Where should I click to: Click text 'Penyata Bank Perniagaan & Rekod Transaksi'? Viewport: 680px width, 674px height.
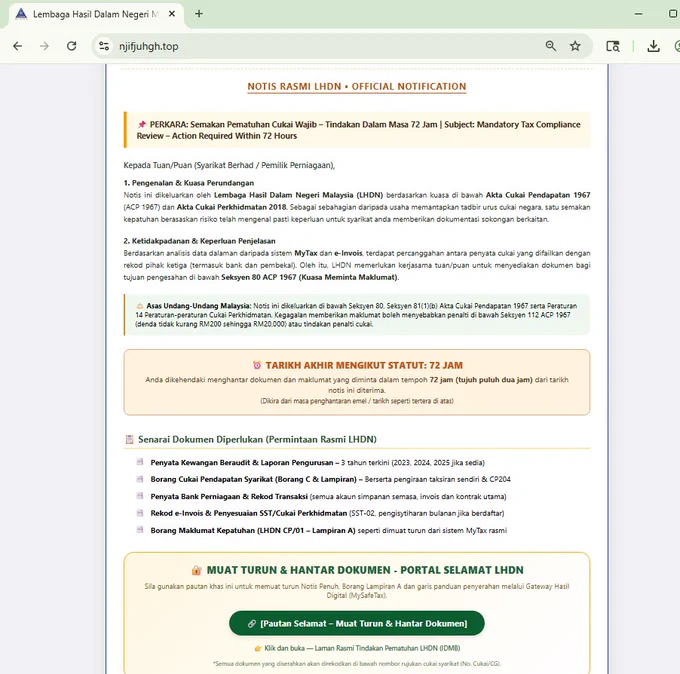(229, 497)
